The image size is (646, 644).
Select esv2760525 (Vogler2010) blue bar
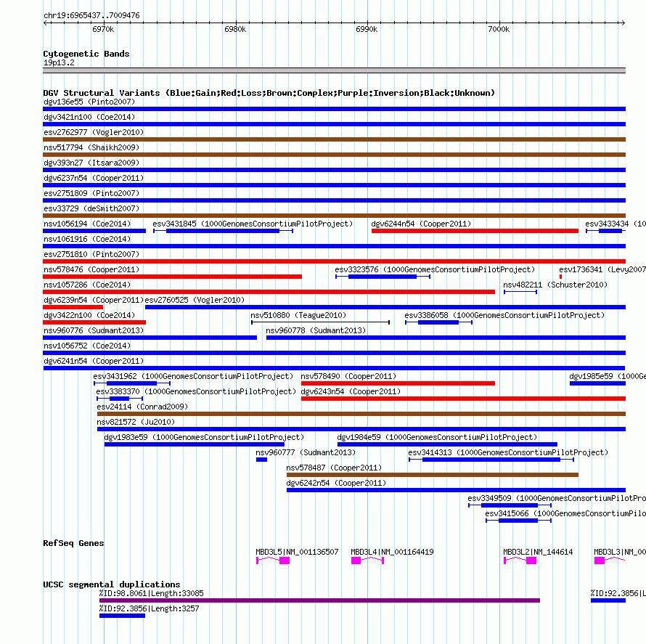coord(385,307)
